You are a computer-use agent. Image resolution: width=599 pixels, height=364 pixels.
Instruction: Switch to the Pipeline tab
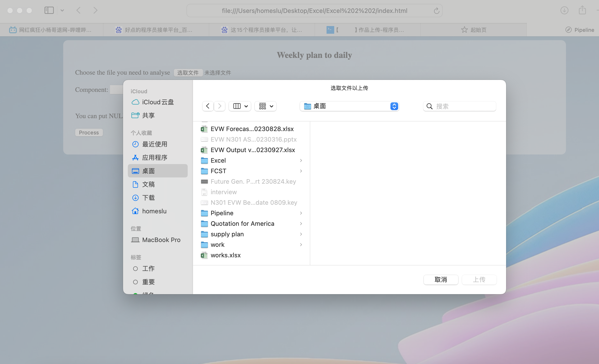pyautogui.click(x=580, y=30)
